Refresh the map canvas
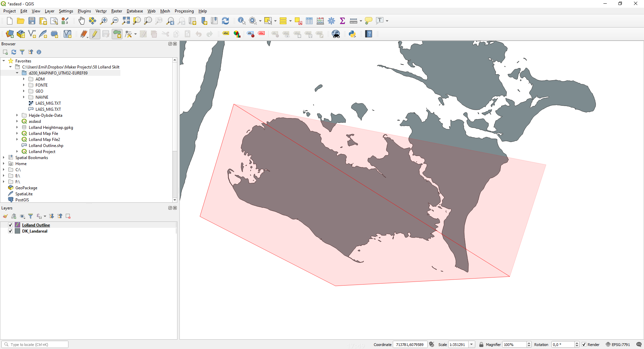644x349 pixels. coord(225,21)
